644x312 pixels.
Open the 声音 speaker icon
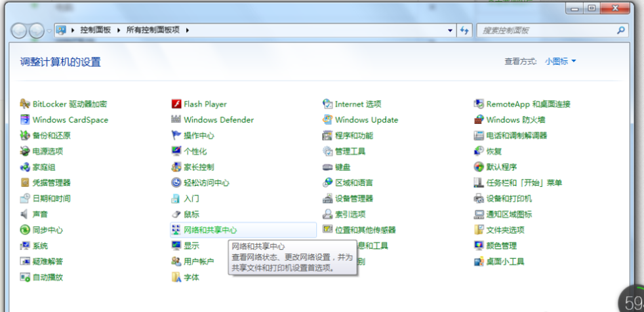[26, 214]
